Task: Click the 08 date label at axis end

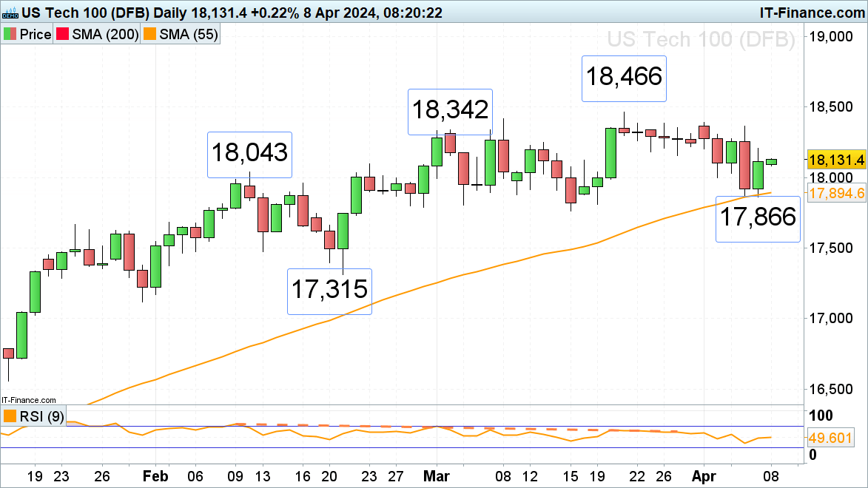Action: click(x=771, y=476)
